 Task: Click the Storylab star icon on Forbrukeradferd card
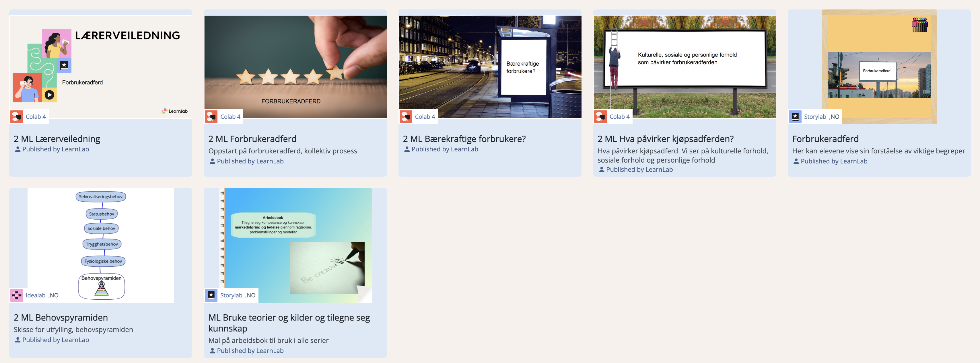pyautogui.click(x=795, y=117)
